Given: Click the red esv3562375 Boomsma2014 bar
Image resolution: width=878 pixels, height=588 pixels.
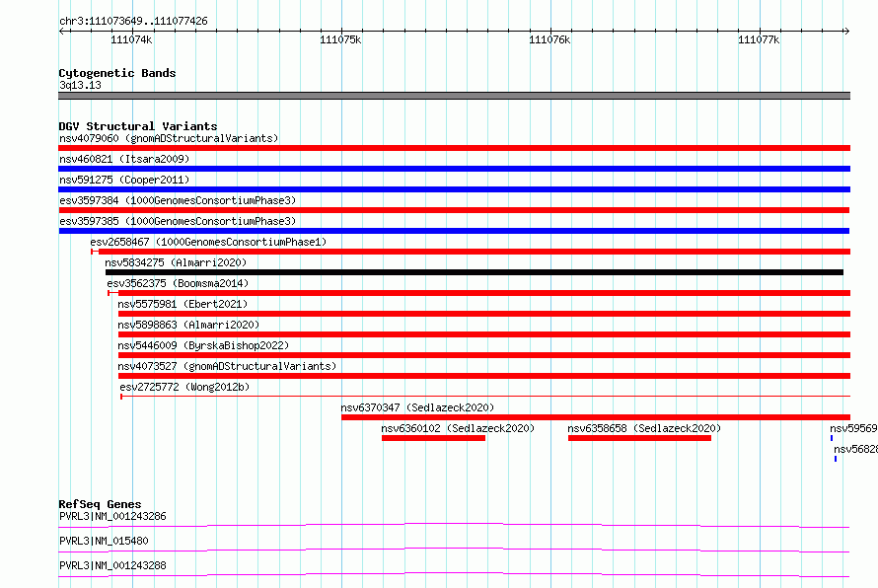Looking at the screenshot, I should 479,293.
